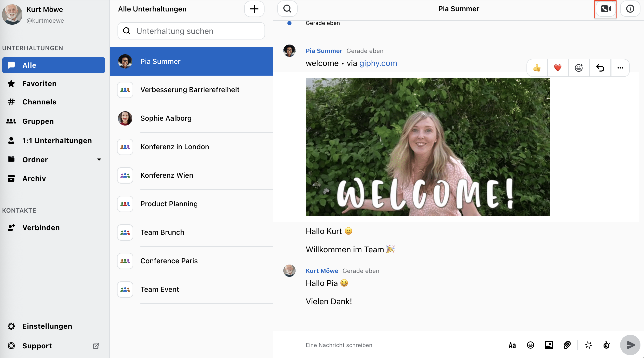Send a ping with the burst icon
The width and height of the screenshot is (644, 358).
coord(589,345)
